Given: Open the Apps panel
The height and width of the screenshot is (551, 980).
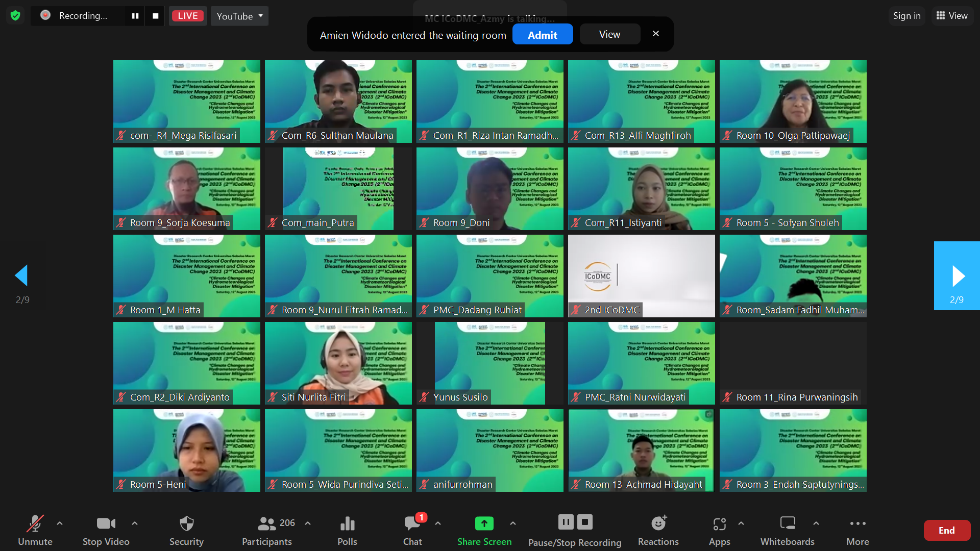Looking at the screenshot, I should pyautogui.click(x=719, y=531).
